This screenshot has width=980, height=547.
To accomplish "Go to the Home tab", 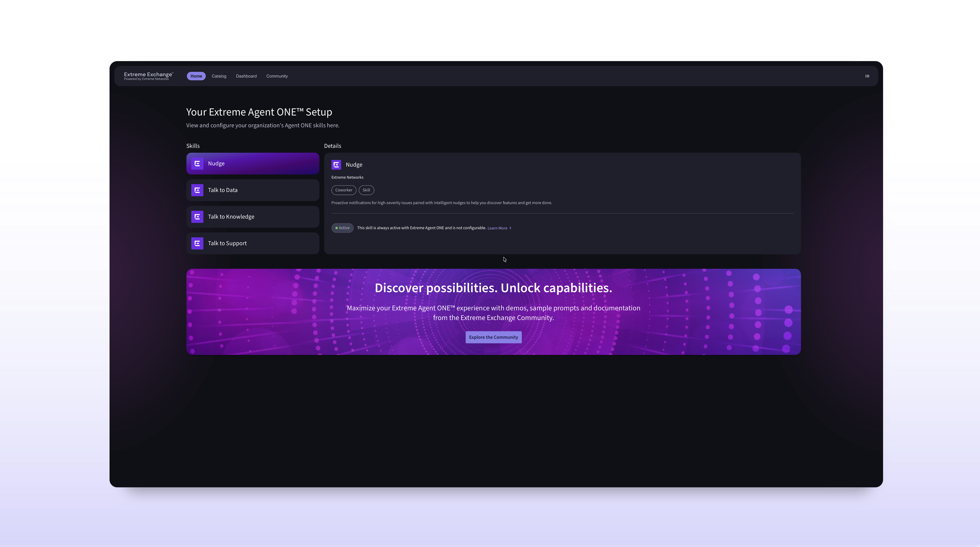I will click(x=196, y=76).
